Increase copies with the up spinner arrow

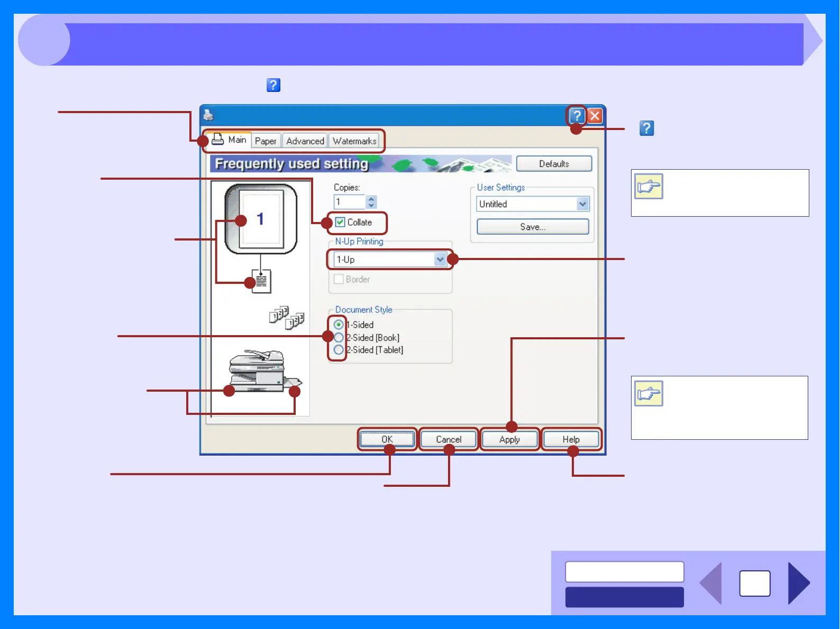click(371, 199)
